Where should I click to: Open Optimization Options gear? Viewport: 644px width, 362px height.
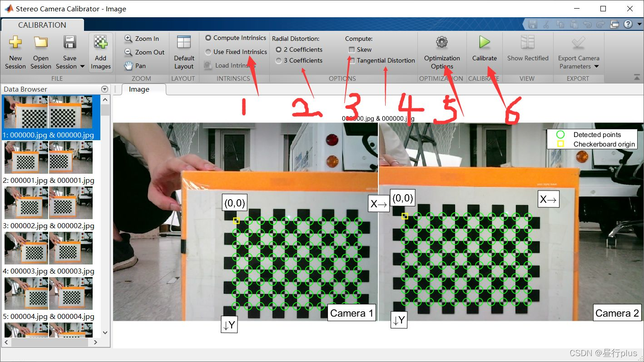point(442,43)
